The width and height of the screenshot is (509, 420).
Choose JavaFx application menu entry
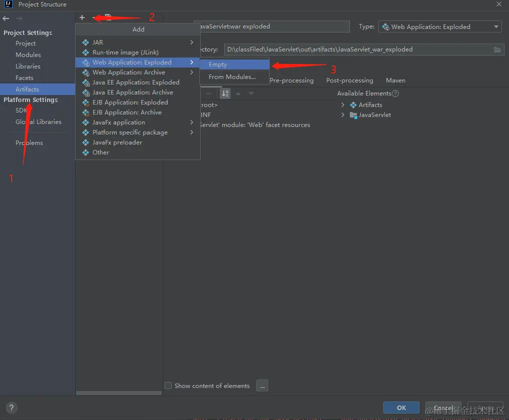[x=137, y=122]
